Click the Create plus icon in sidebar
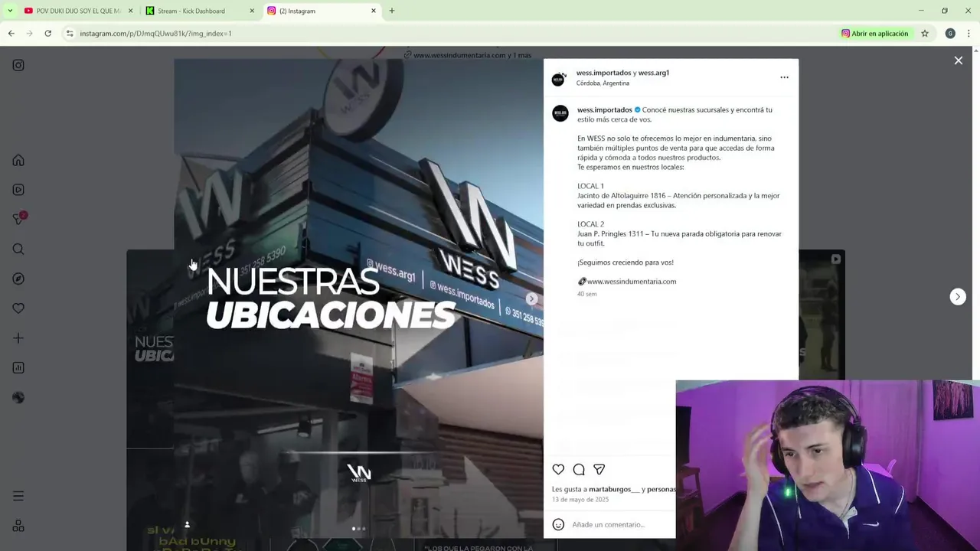 (18, 337)
